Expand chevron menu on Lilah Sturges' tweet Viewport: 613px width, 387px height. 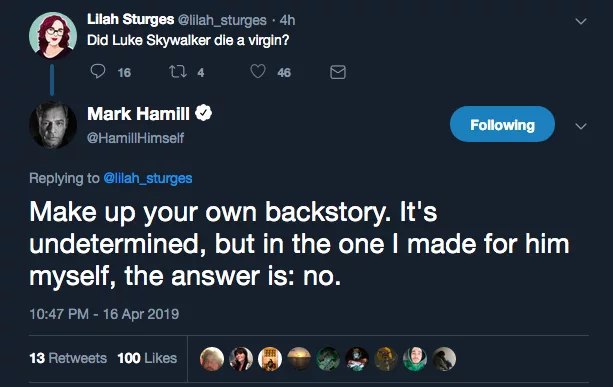581,21
